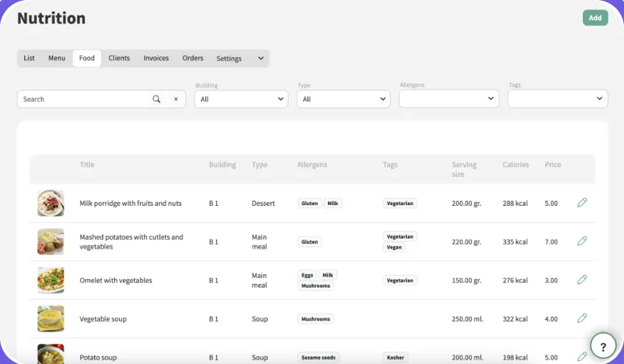Image resolution: width=624 pixels, height=364 pixels.
Task: Open the Tags filter dropdown
Action: 558,99
